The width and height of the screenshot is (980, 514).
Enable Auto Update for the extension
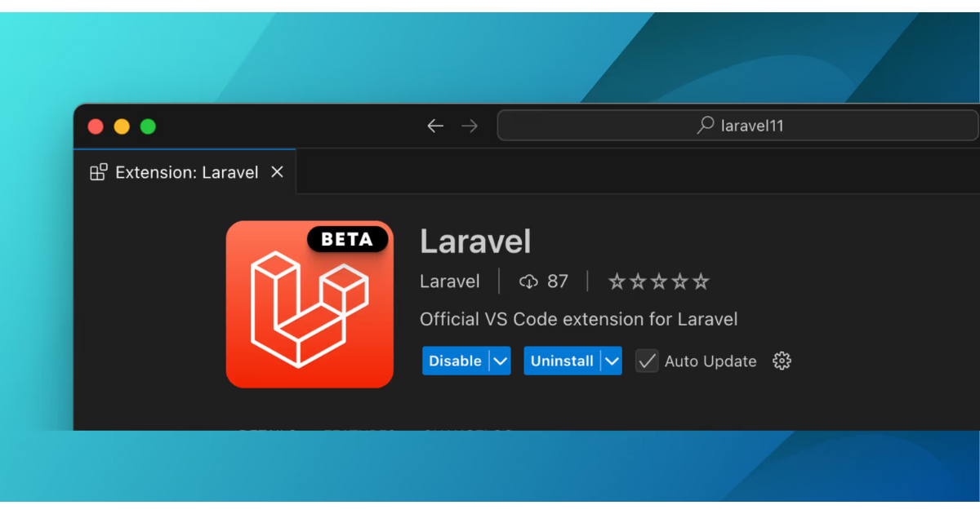(x=646, y=361)
